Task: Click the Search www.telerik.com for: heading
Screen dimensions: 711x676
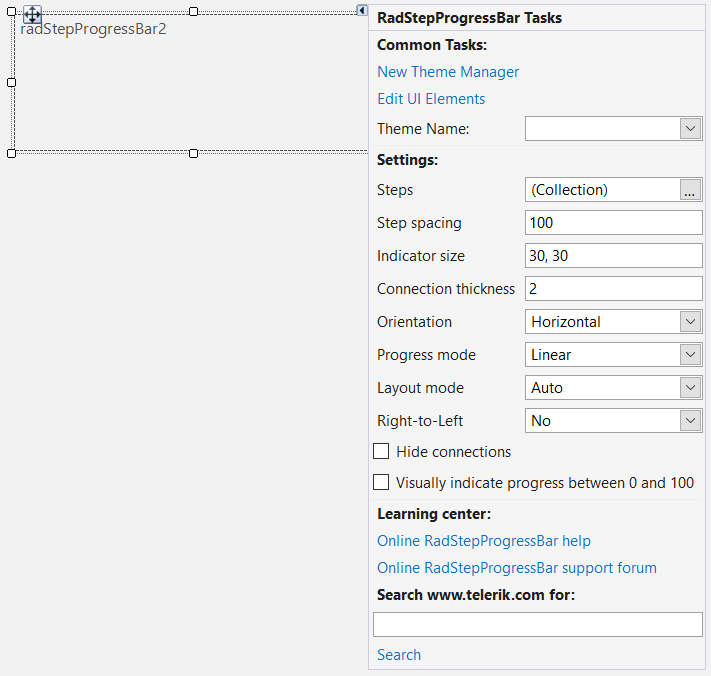Action: 476,595
